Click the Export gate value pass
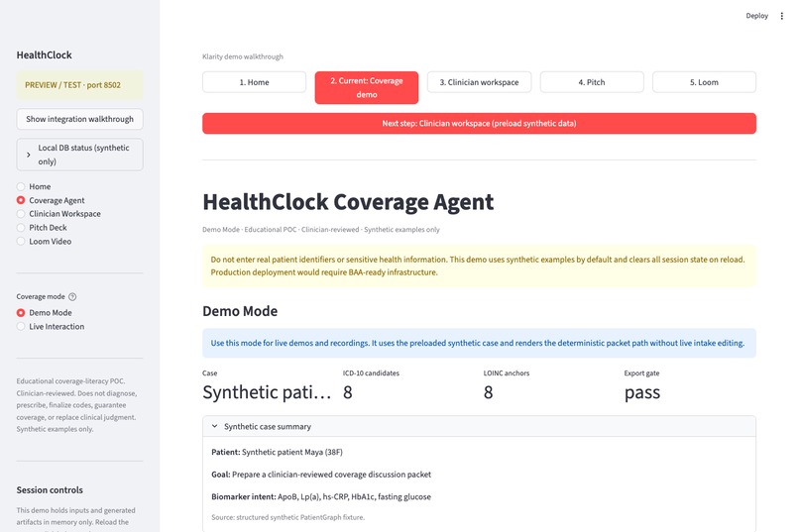The width and height of the screenshot is (799, 532). click(x=642, y=392)
